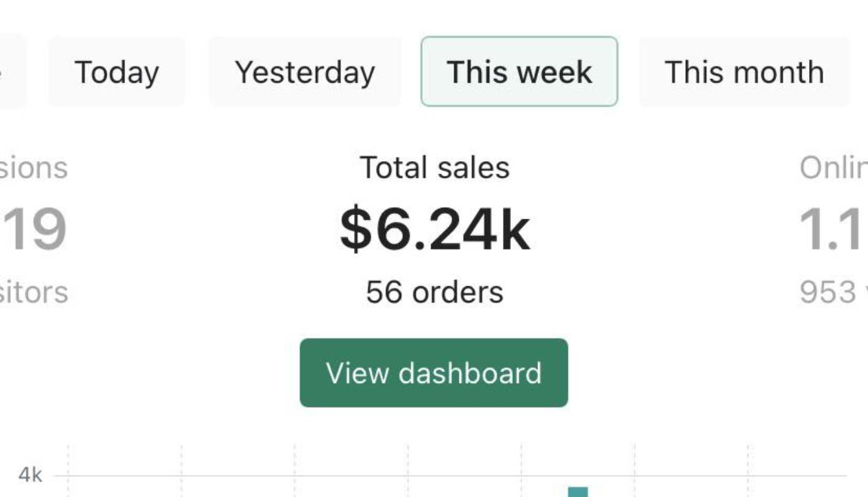
Task: Tap the grey 953 text on right
Action: (x=834, y=292)
